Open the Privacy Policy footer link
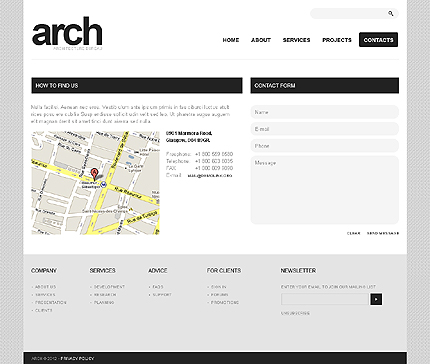 pyautogui.click(x=77, y=359)
